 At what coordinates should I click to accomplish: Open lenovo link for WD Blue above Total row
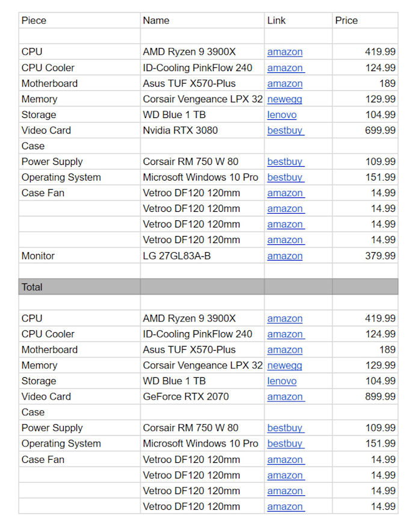(x=282, y=115)
